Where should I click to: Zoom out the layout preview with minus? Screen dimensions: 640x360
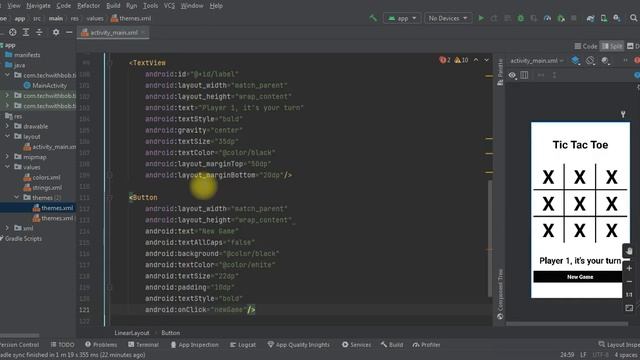tap(629, 282)
